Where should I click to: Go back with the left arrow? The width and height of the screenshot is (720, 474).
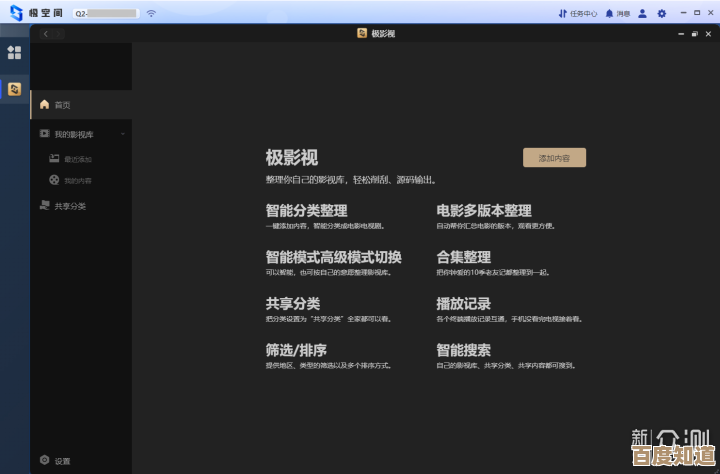coord(44,34)
